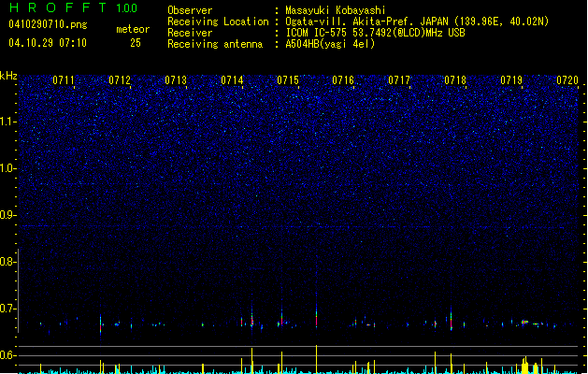Click the date stamp 04.10.29 07:10
The image size is (588, 374).
pyautogui.click(x=48, y=43)
